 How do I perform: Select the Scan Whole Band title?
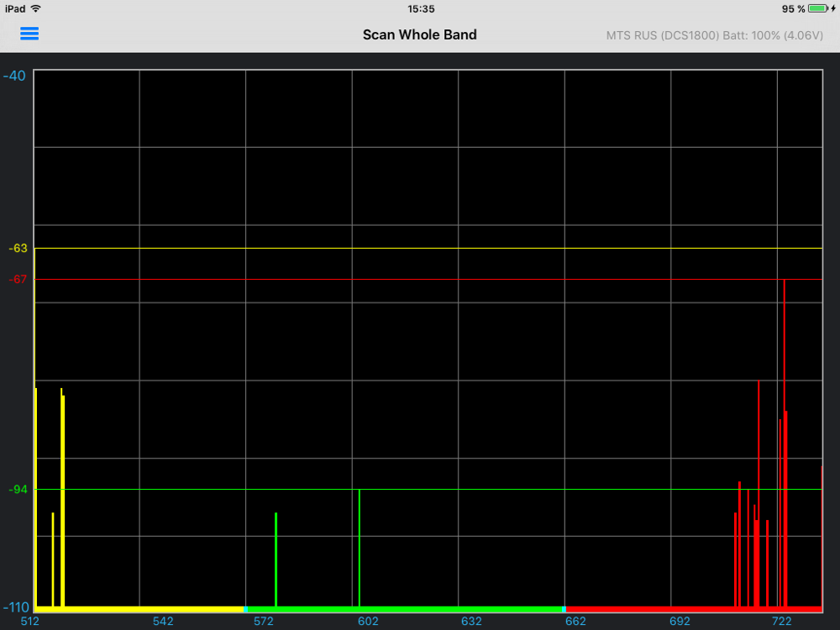point(419,34)
